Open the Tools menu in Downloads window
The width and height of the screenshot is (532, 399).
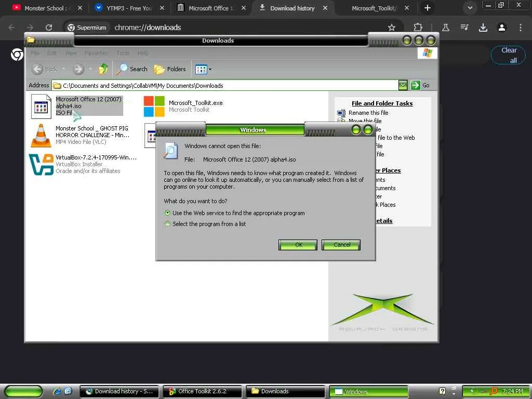click(x=123, y=53)
